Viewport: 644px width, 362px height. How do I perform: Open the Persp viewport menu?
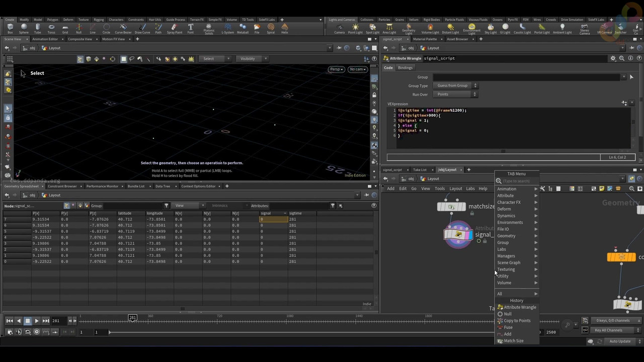[x=336, y=69]
